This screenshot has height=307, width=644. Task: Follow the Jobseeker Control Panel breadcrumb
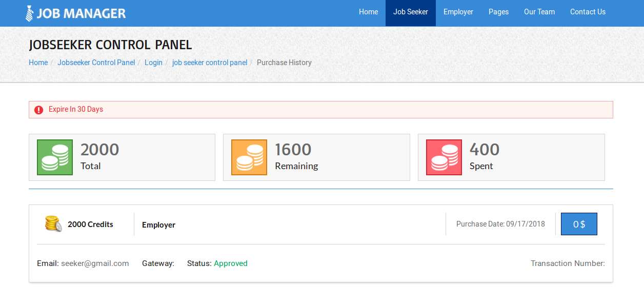point(96,63)
